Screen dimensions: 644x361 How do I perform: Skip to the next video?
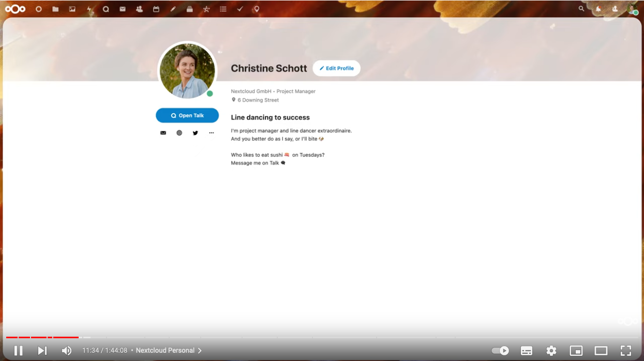pyautogui.click(x=42, y=351)
